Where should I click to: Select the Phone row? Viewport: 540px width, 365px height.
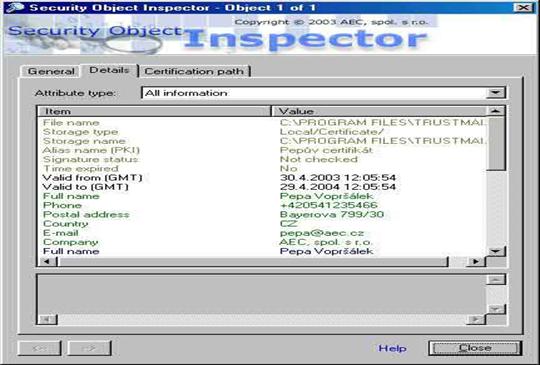[262, 205]
